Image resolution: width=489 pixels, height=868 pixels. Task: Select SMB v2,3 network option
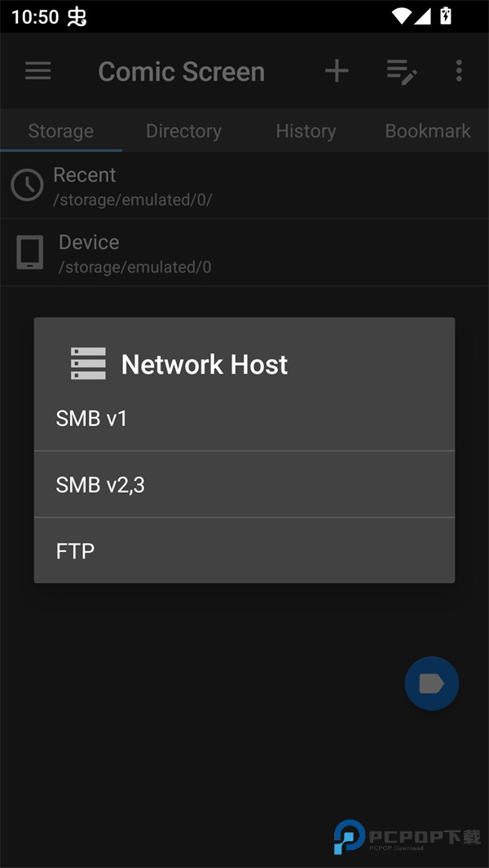click(x=244, y=484)
